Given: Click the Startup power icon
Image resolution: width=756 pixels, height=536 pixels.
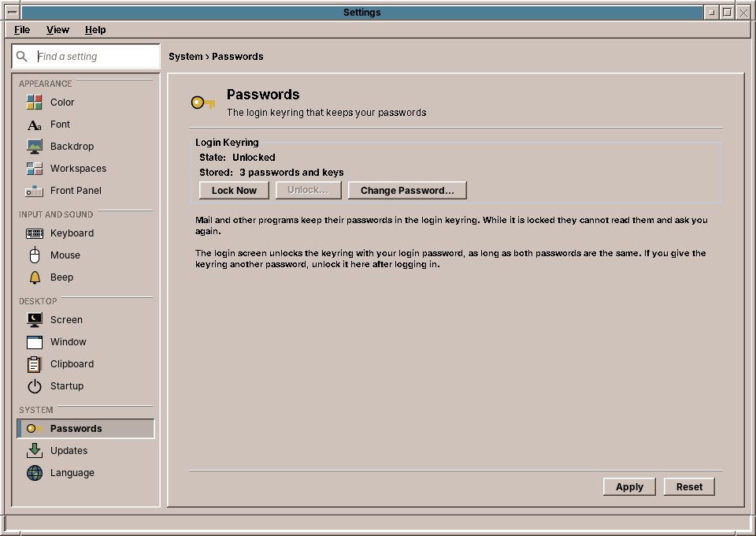Looking at the screenshot, I should [34, 386].
